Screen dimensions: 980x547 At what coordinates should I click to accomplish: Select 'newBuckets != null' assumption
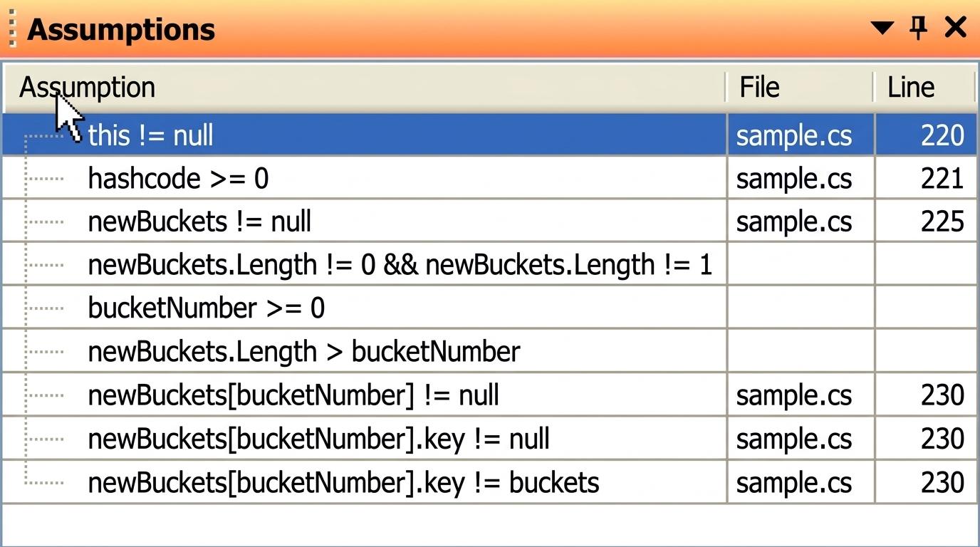[x=489, y=222]
